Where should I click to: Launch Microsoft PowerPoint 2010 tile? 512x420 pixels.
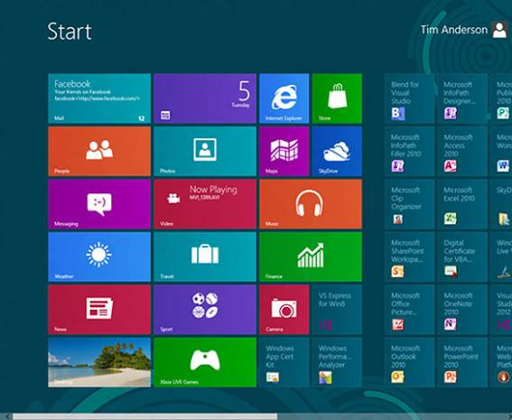click(462, 362)
